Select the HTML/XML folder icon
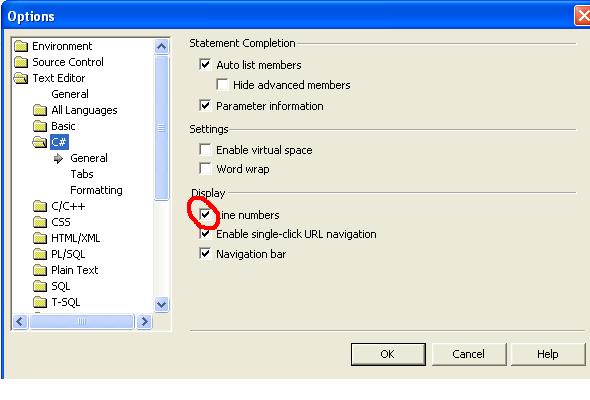The height and width of the screenshot is (400, 590). click(40, 238)
